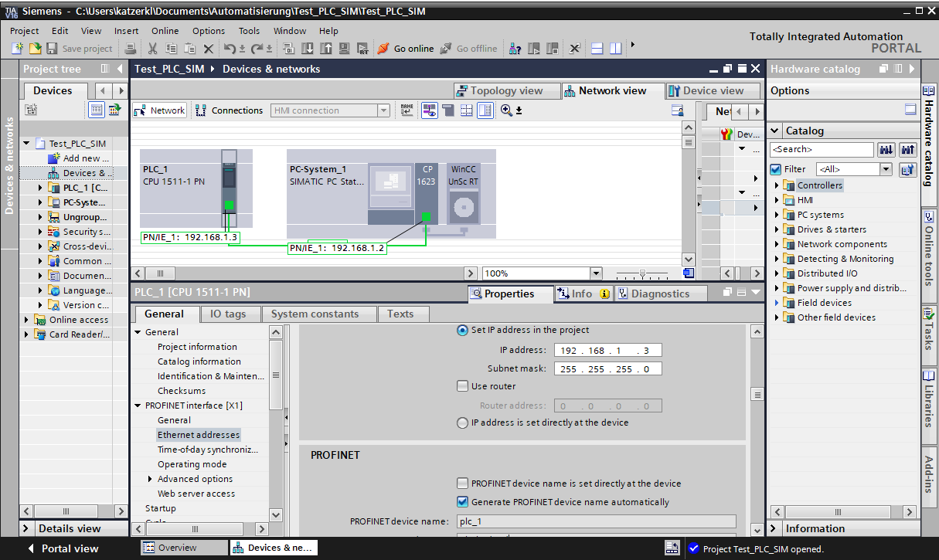Select IP address is set directly at device
Viewport: 939px width, 560px height.
[462, 423]
